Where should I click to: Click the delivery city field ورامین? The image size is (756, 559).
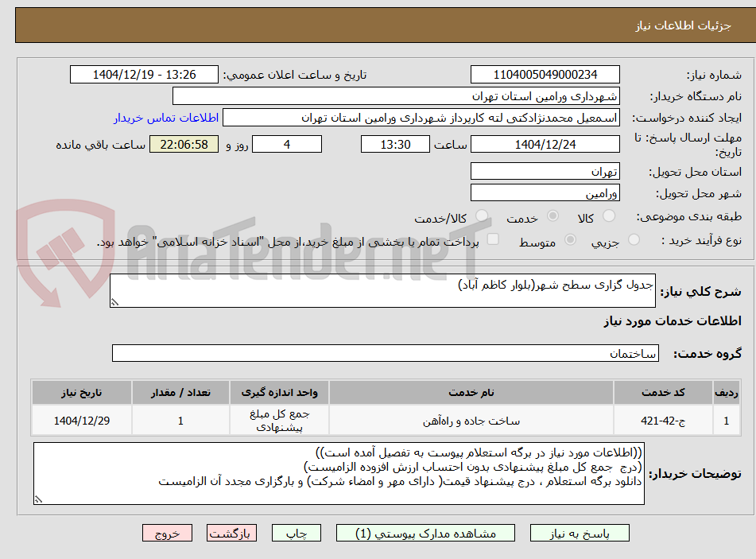click(x=545, y=193)
